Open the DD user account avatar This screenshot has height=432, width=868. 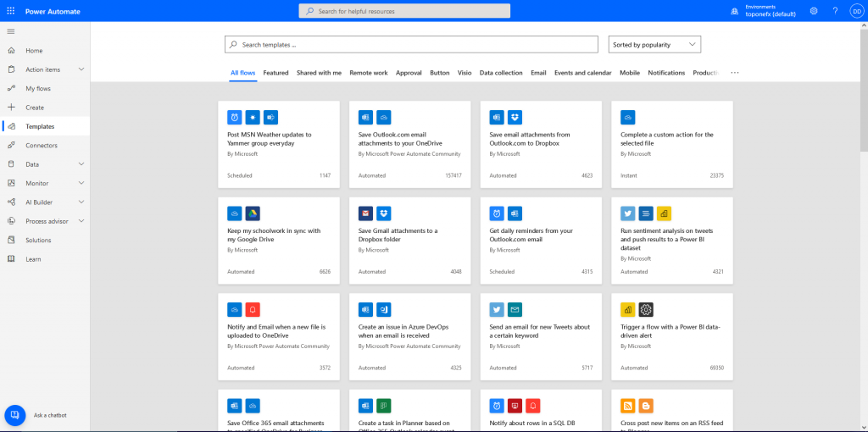(856, 10)
